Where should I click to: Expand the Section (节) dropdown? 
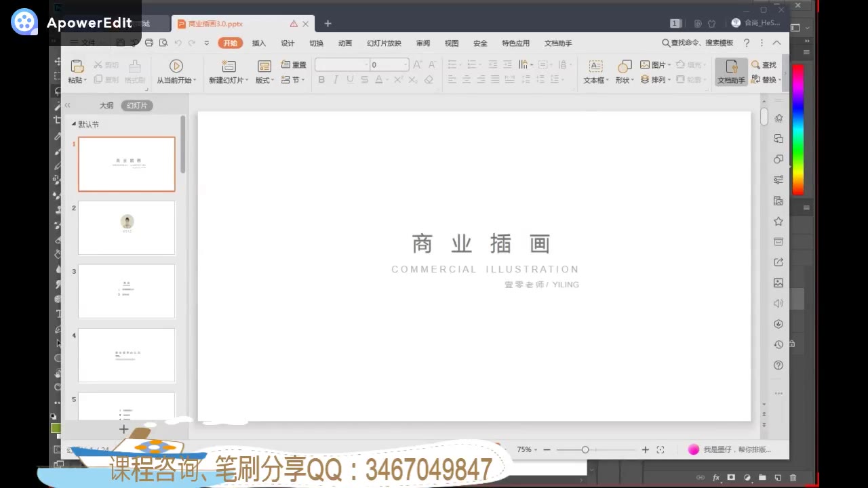point(293,79)
